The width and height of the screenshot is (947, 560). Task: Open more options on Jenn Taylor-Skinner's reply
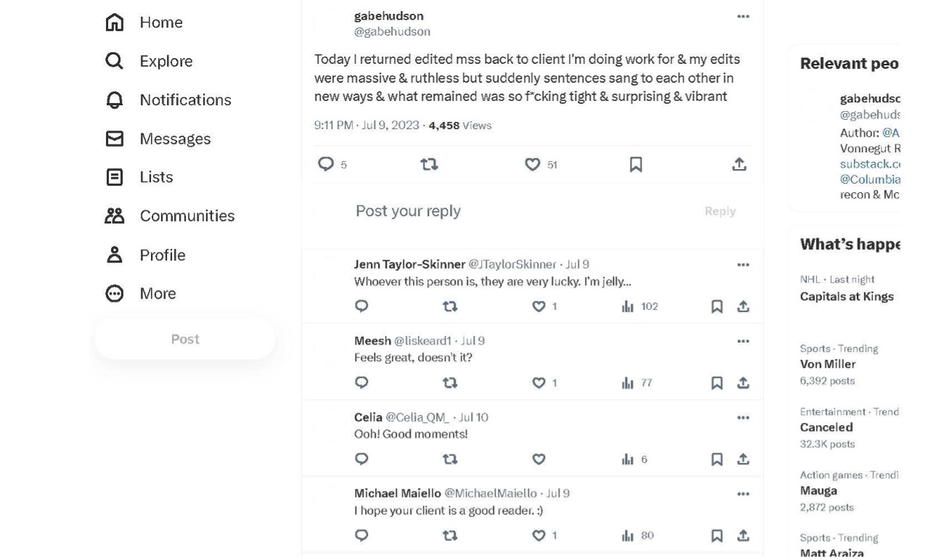pos(743,265)
